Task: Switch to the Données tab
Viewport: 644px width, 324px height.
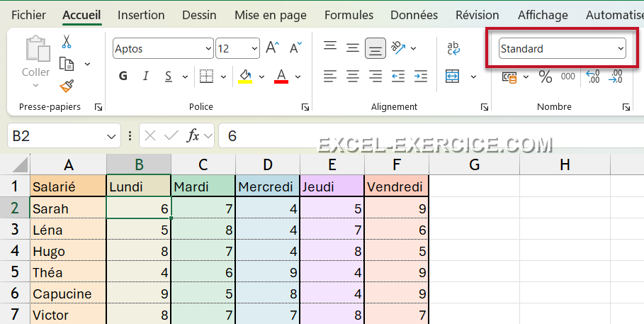Action: click(414, 15)
